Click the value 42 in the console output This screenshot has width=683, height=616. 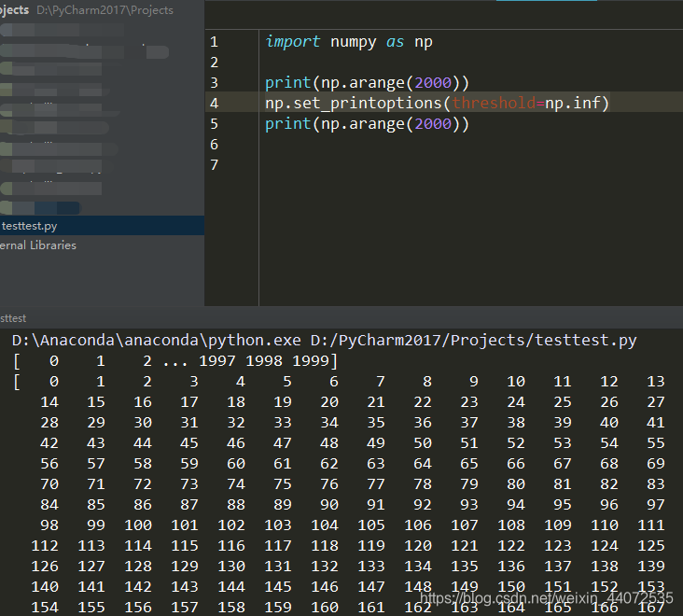coord(49,443)
